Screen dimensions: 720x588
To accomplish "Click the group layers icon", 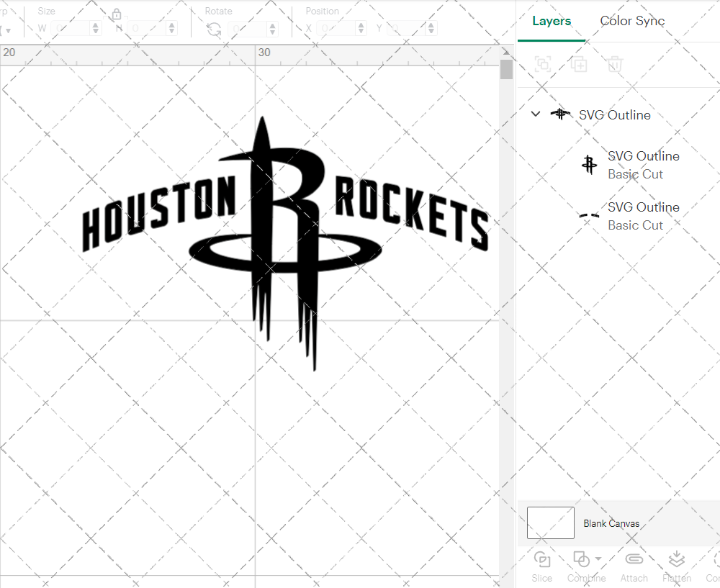I will pyautogui.click(x=543, y=64).
